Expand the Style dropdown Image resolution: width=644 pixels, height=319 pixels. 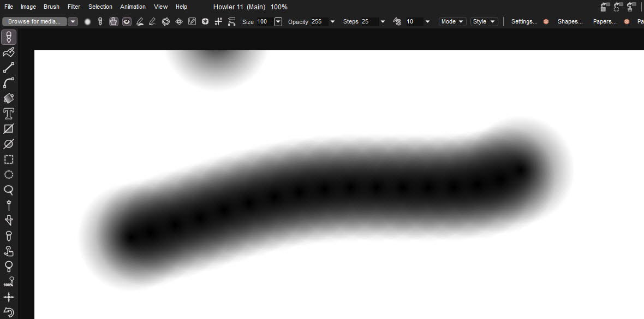tap(484, 22)
